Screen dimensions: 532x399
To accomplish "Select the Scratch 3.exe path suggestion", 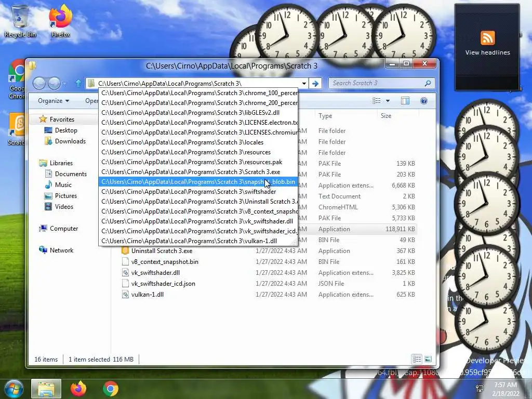I will point(198,171).
